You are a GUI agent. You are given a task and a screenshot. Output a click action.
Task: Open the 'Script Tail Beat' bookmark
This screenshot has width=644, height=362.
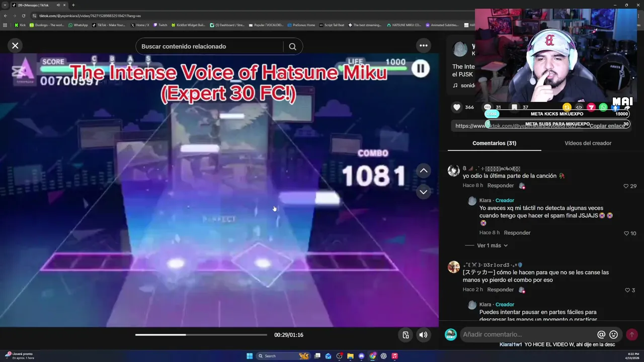(x=332, y=25)
